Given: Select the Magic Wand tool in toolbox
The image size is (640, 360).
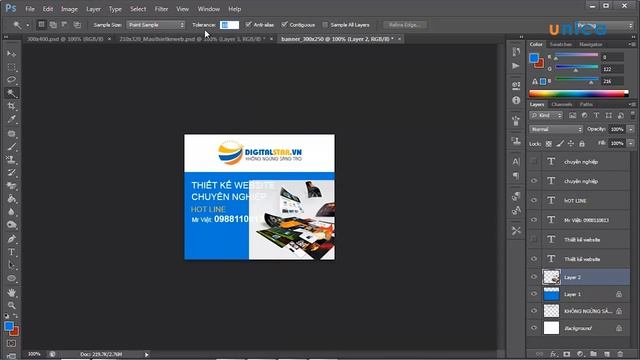Looking at the screenshot, I should tap(11, 93).
